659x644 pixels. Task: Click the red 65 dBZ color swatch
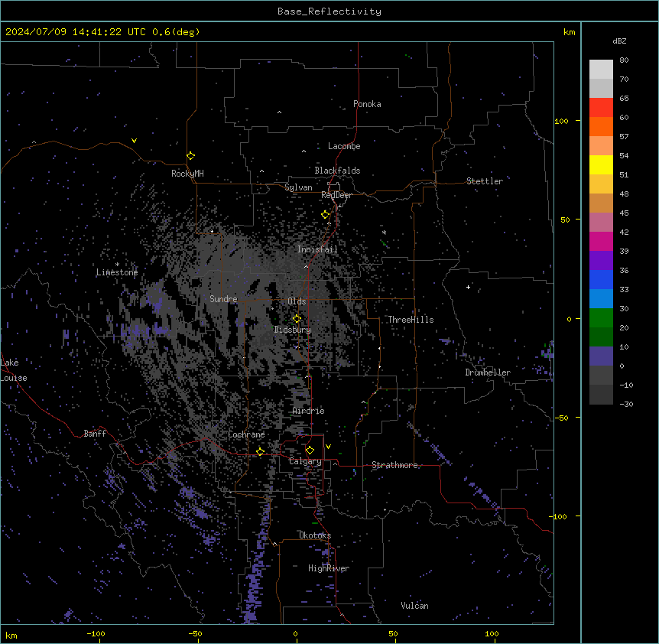[601, 108]
